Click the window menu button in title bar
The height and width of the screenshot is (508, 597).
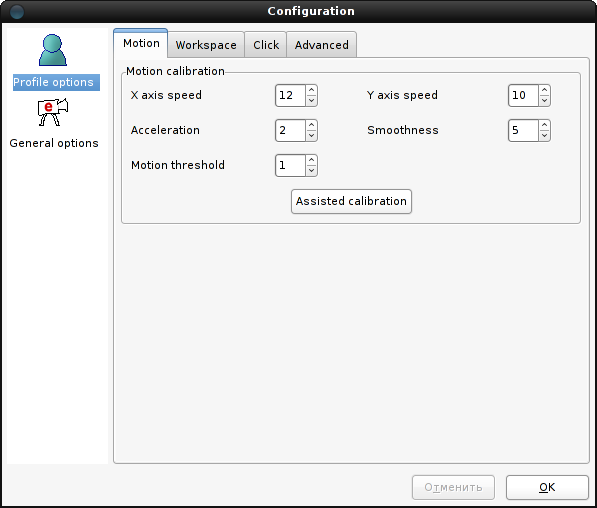[x=17, y=11]
